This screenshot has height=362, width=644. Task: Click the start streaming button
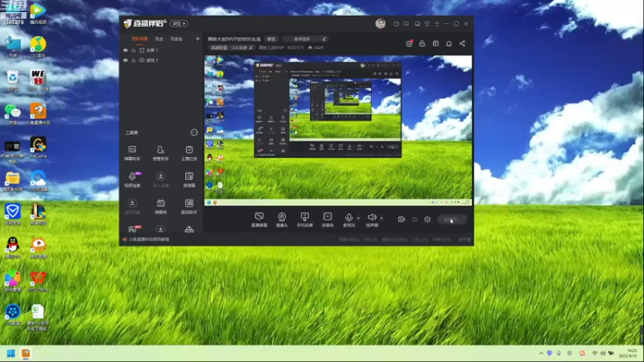[452, 220]
